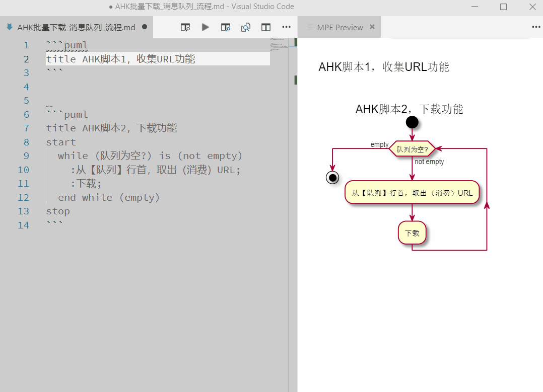The width and height of the screenshot is (543, 392).
Task: Maximize the Visual Studio Code window
Action: tap(504, 7)
